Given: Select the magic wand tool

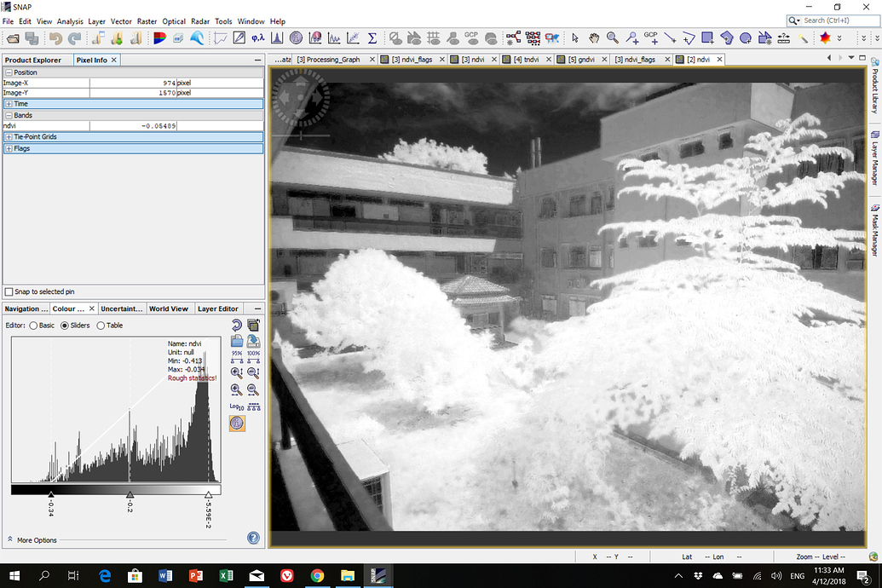Looking at the screenshot, I should 804,37.
